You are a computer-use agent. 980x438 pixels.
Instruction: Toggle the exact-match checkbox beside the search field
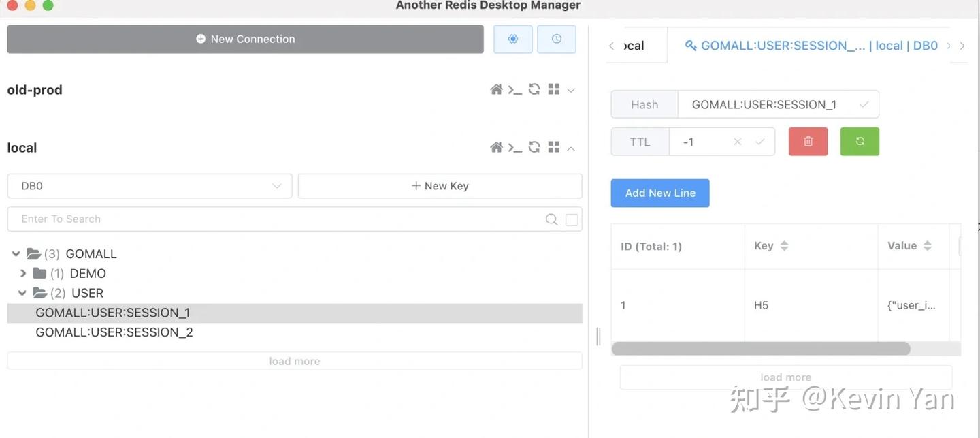point(571,219)
